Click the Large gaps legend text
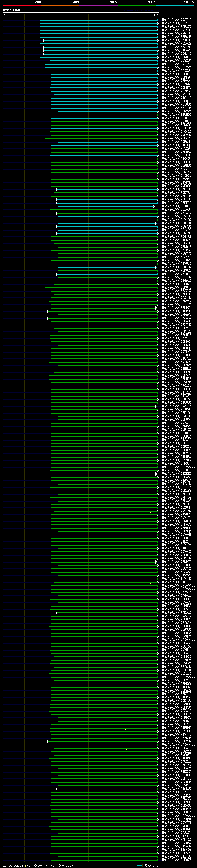The width and height of the screenshot is (197, 868). [x=38, y=865]
